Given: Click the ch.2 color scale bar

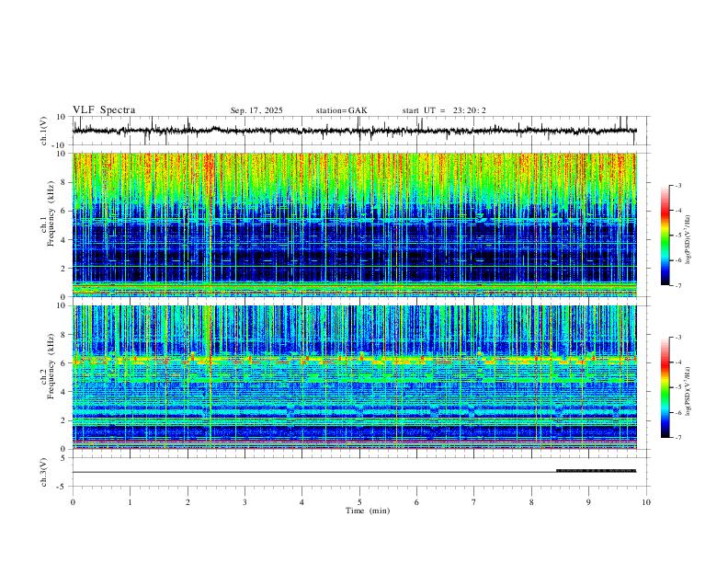Looking at the screenshot, I should coord(665,387).
